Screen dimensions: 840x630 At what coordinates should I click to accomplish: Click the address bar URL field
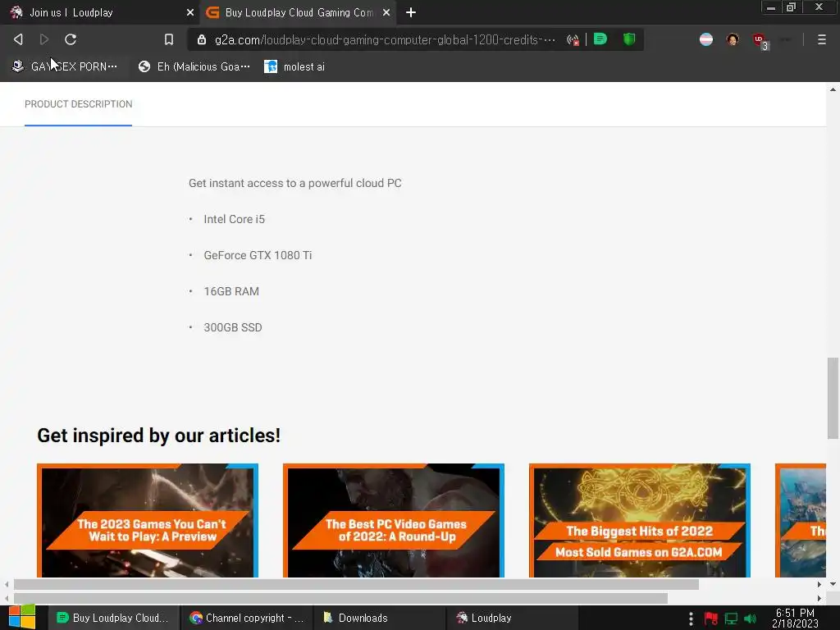[384, 39]
